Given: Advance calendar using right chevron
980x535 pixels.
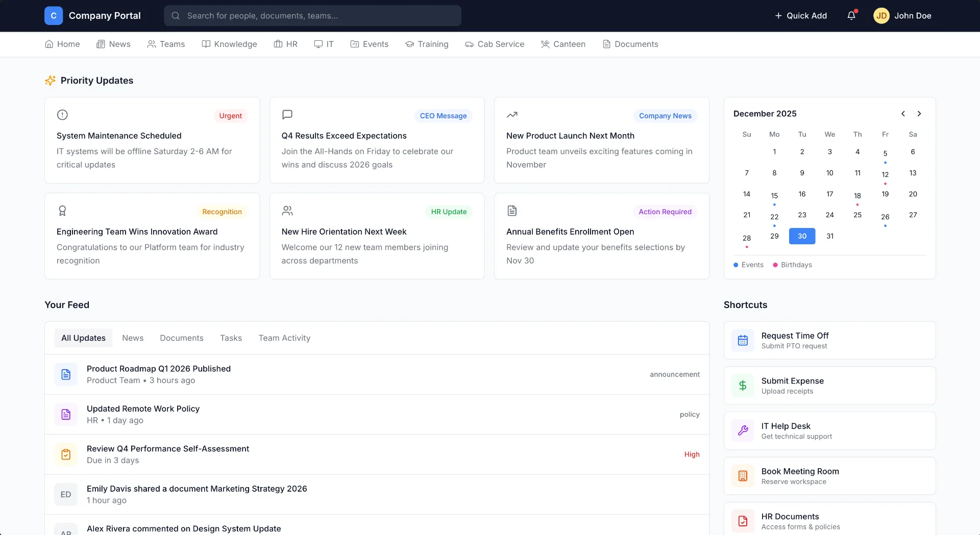Looking at the screenshot, I should [x=919, y=113].
